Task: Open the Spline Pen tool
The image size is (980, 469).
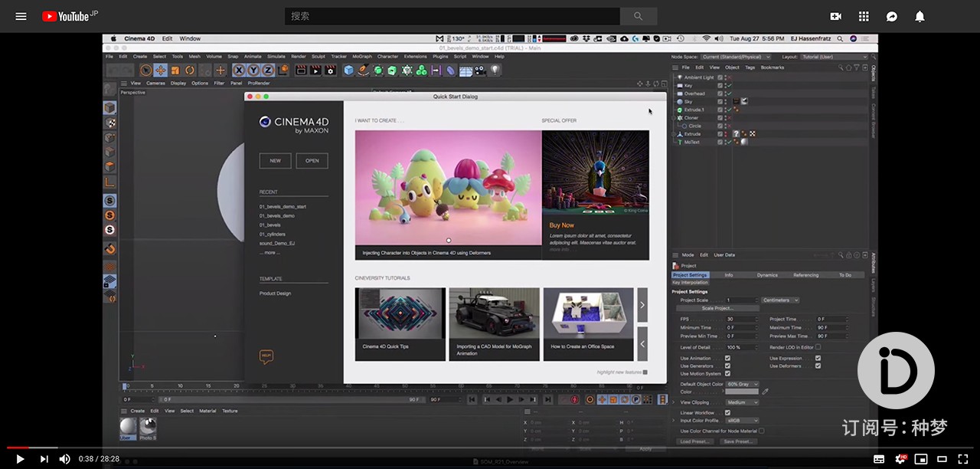Action: [363, 70]
